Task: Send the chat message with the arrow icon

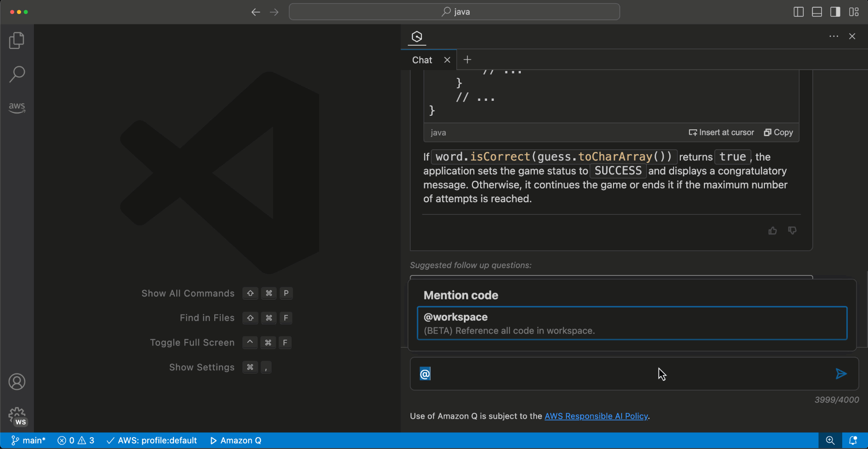Action: tap(841, 374)
